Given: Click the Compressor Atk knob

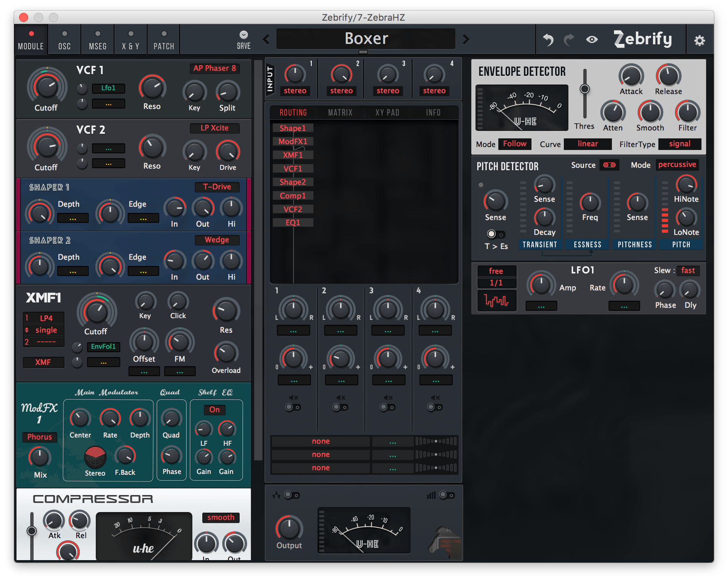Looking at the screenshot, I should coord(53,520).
